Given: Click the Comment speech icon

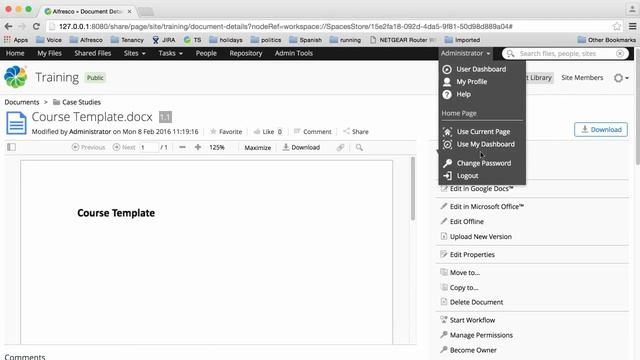Looking at the screenshot, I should coord(297,131).
